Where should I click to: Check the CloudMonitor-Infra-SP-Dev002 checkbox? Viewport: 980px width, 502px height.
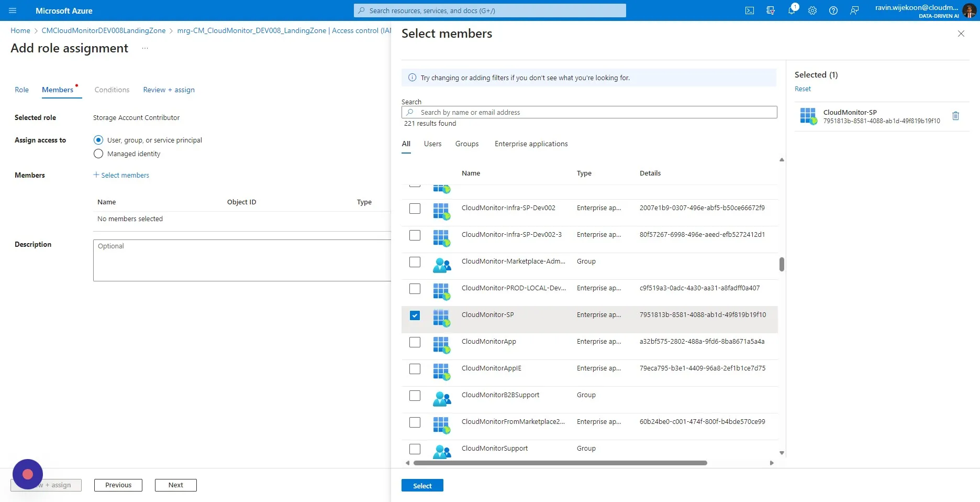(415, 209)
